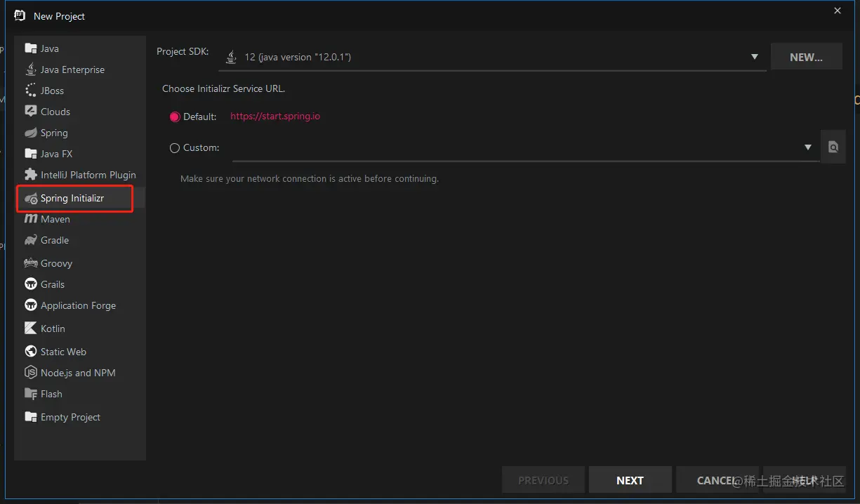Click the Application Forge icon
The width and height of the screenshot is (860, 504).
point(30,305)
